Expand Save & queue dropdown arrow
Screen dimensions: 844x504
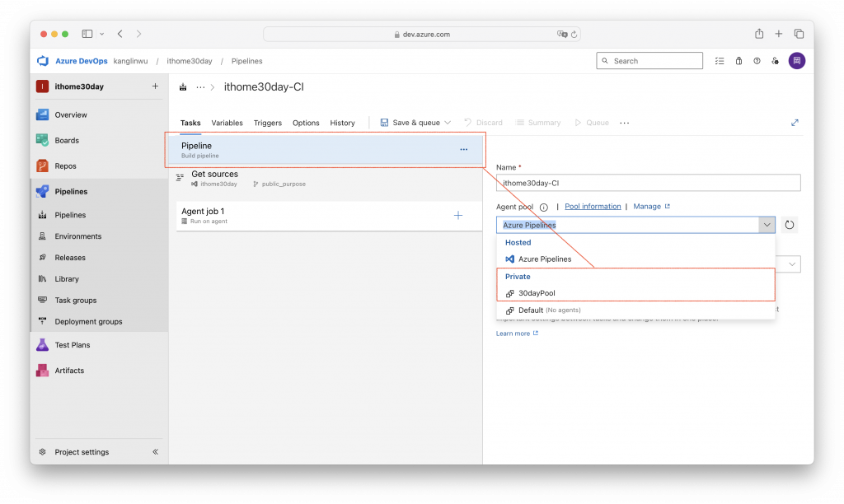(x=448, y=123)
